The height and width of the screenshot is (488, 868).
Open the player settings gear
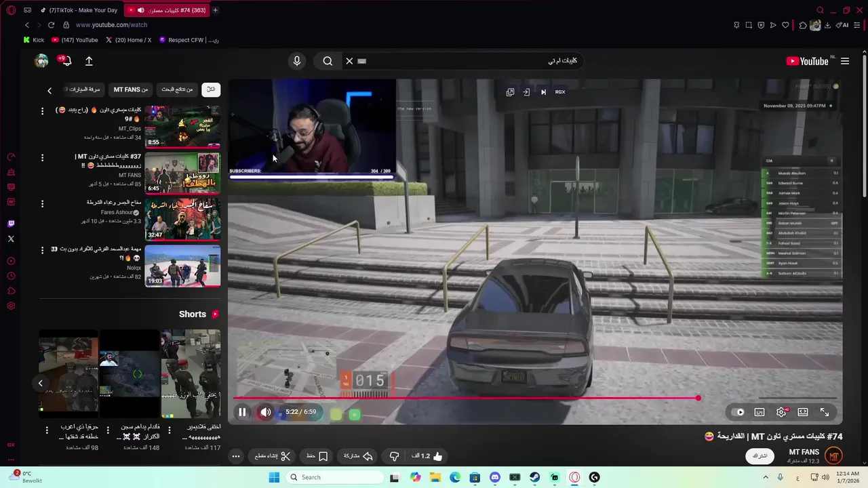point(781,412)
